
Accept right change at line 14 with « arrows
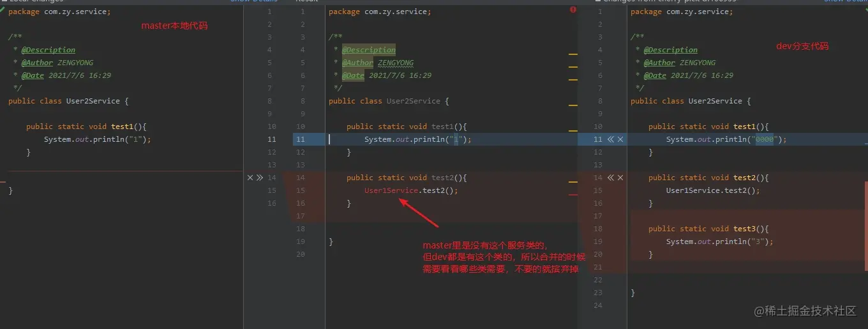pyautogui.click(x=611, y=178)
